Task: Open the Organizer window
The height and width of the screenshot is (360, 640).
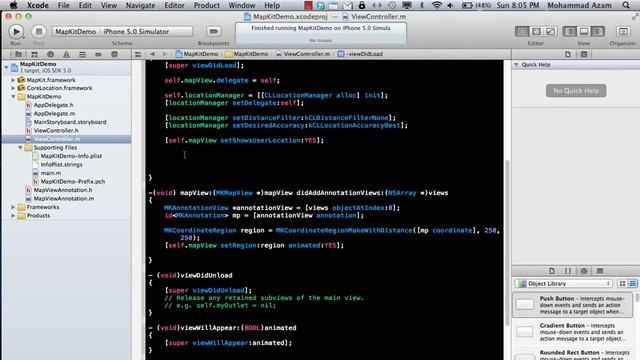Action: 623,31
